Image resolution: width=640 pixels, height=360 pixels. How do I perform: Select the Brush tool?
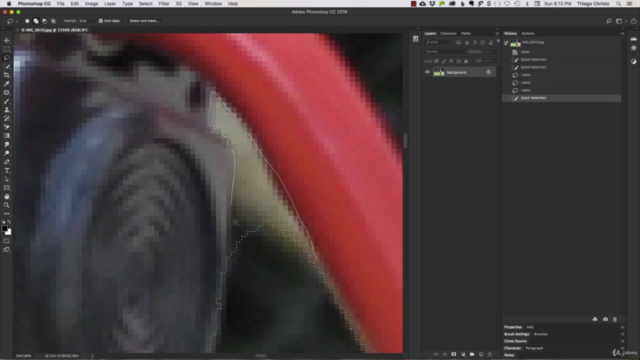7,101
